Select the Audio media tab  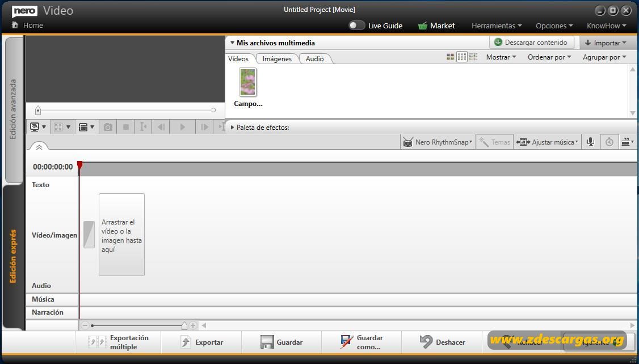(314, 58)
